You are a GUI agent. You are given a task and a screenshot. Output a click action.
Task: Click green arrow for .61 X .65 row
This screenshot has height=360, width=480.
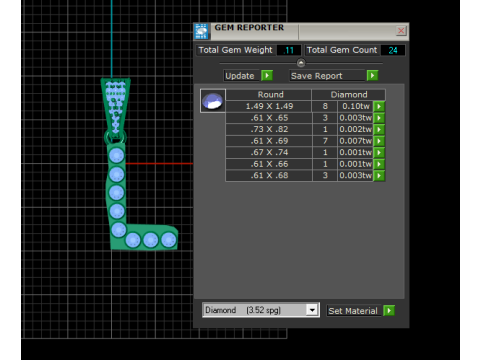tap(379, 118)
